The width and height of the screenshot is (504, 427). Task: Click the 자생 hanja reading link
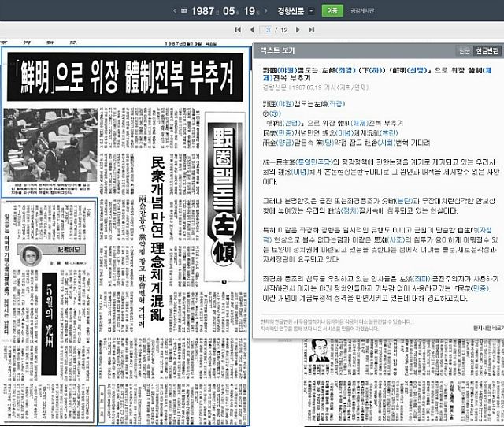point(485,230)
